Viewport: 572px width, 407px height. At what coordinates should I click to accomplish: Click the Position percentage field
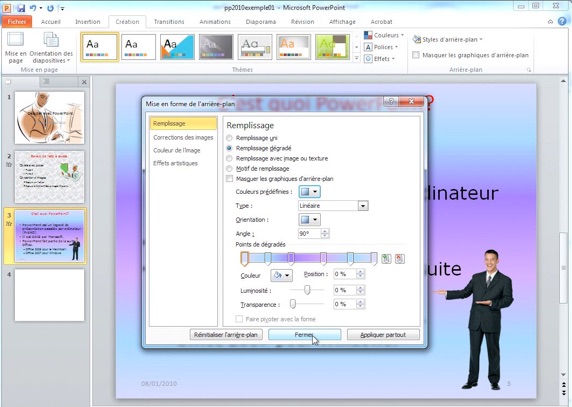tap(345, 274)
